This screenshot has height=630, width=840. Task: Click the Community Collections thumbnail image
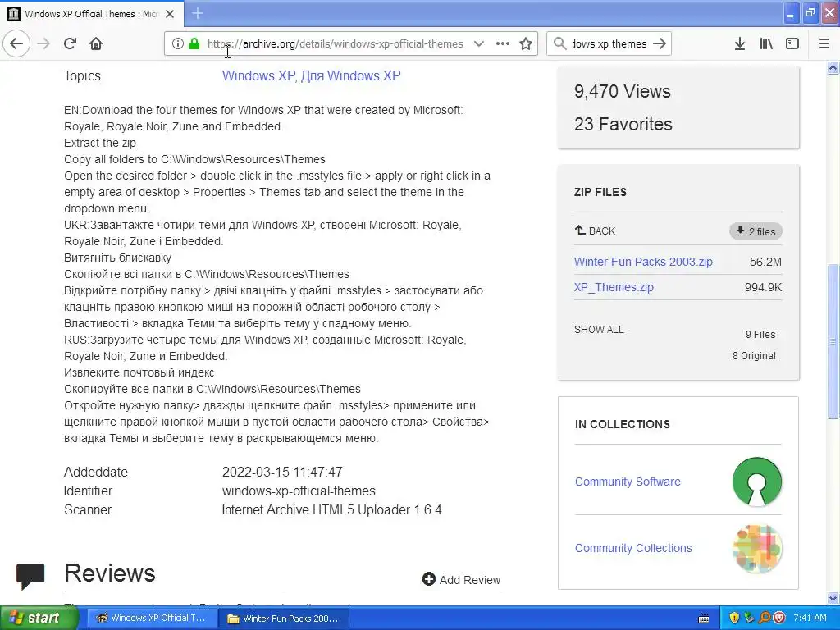click(x=757, y=549)
